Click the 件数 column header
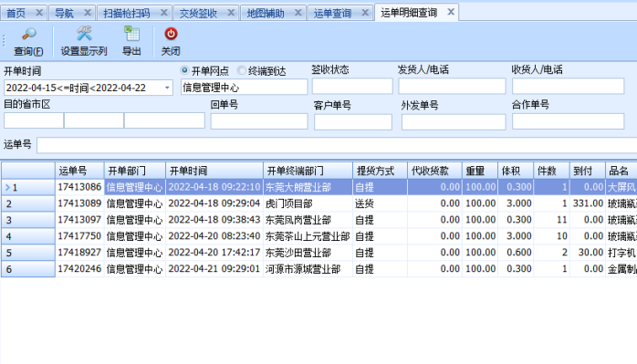Image resolution: width=637 pixels, height=364 pixels. [551, 171]
